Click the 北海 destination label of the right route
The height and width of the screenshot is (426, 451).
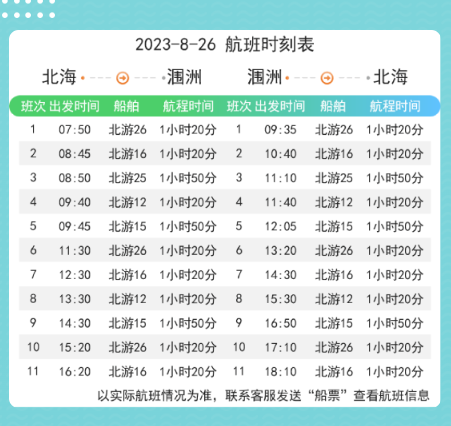[x=390, y=77]
